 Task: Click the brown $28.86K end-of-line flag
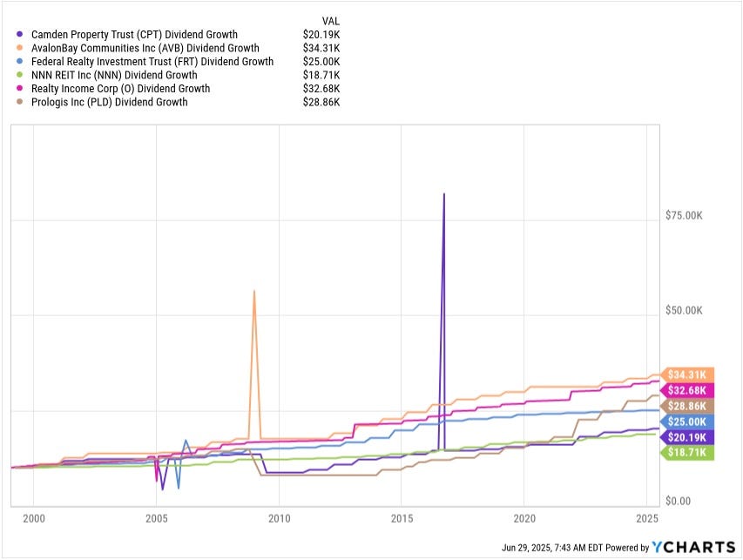687,406
